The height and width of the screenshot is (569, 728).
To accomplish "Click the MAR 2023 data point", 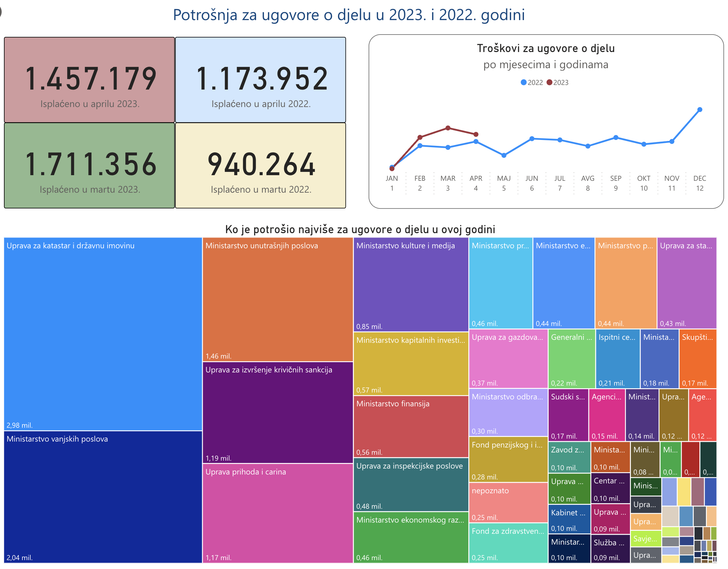I will click(x=448, y=128).
